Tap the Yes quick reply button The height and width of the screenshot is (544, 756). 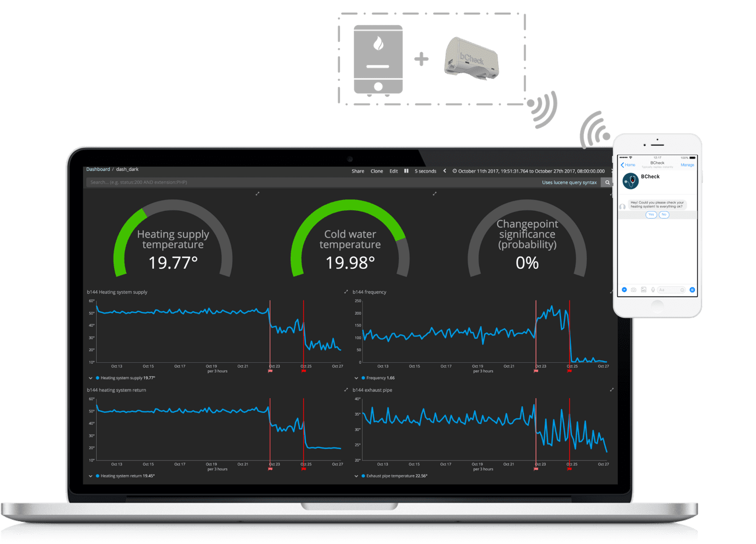pyautogui.click(x=651, y=215)
